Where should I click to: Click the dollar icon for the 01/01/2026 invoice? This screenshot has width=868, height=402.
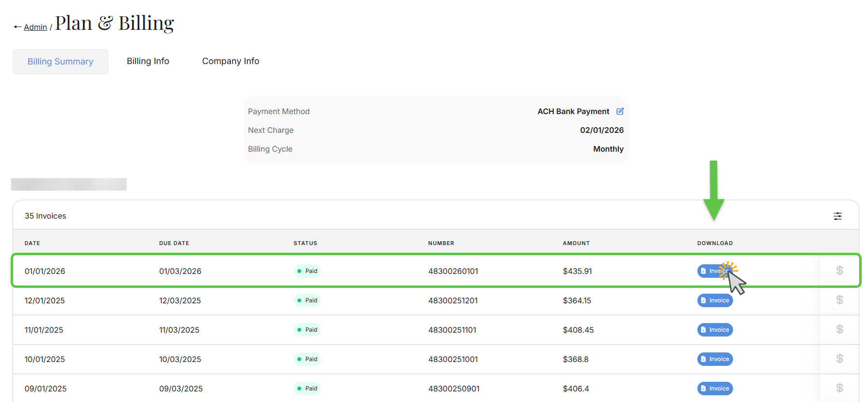(840, 271)
